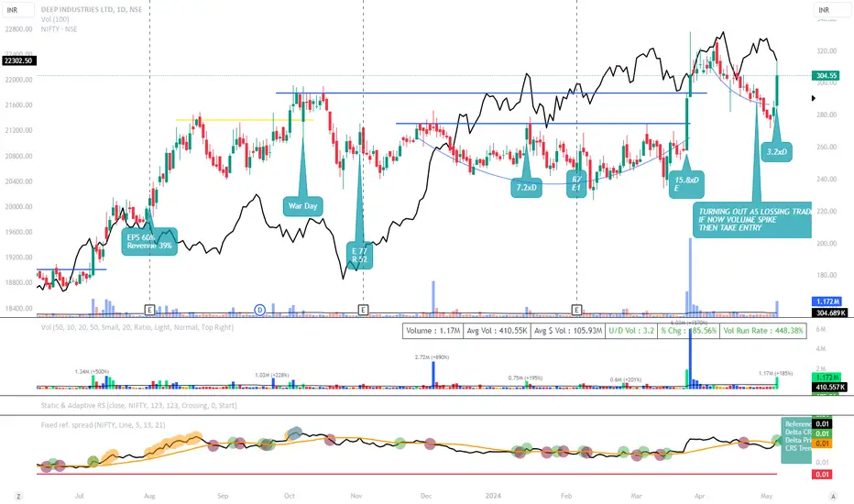Screen dimensions: 854x504
Task: Click the '3.2xD' callout
Action: [777, 151]
